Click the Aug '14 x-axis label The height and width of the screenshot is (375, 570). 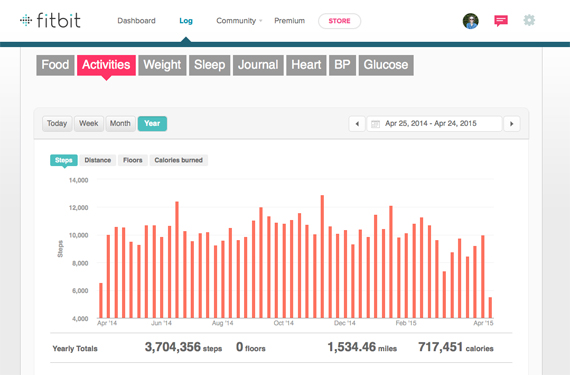(222, 323)
